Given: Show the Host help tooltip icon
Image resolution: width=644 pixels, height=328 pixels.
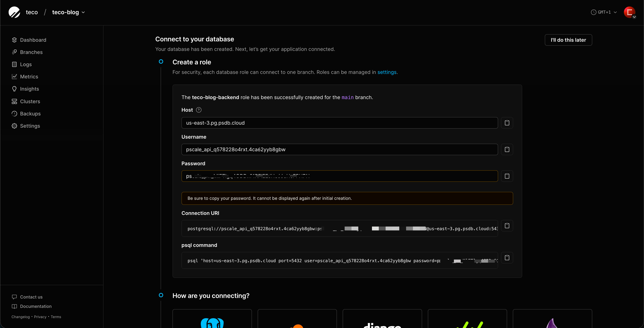Looking at the screenshot, I should coord(199,110).
